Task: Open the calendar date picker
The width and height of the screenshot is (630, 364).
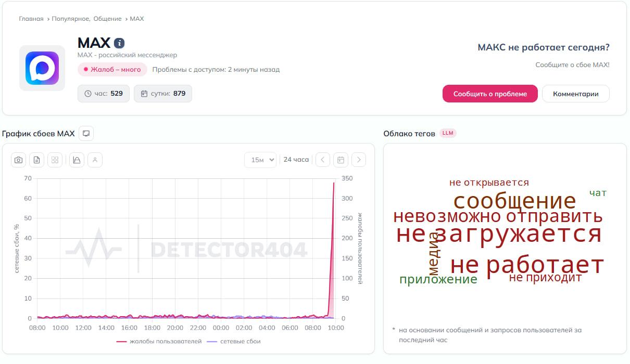Action: 341,160
